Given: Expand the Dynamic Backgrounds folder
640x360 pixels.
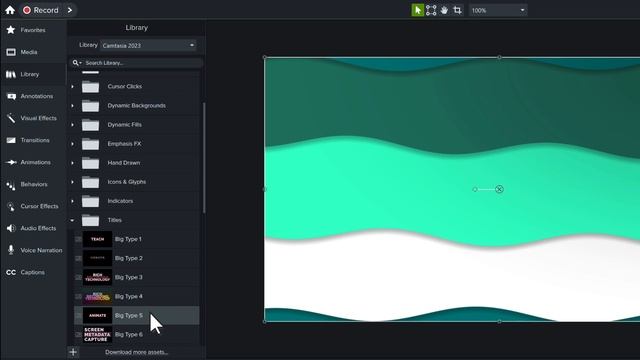Looking at the screenshot, I should [x=73, y=106].
